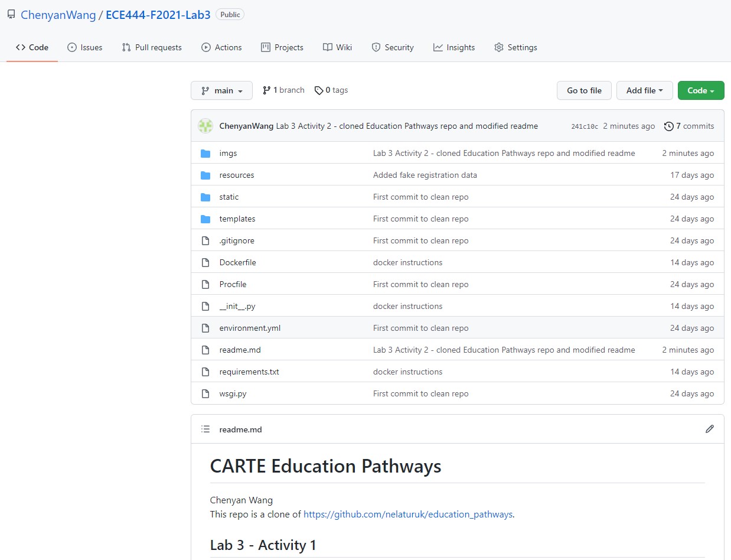The width and height of the screenshot is (731, 560).
Task: Open latest commit message in commit bar
Action: 407,126
